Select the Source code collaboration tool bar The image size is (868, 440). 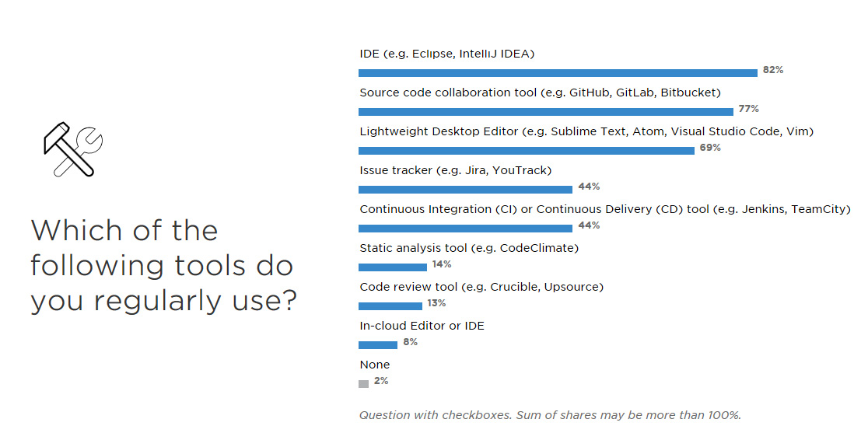point(546,112)
